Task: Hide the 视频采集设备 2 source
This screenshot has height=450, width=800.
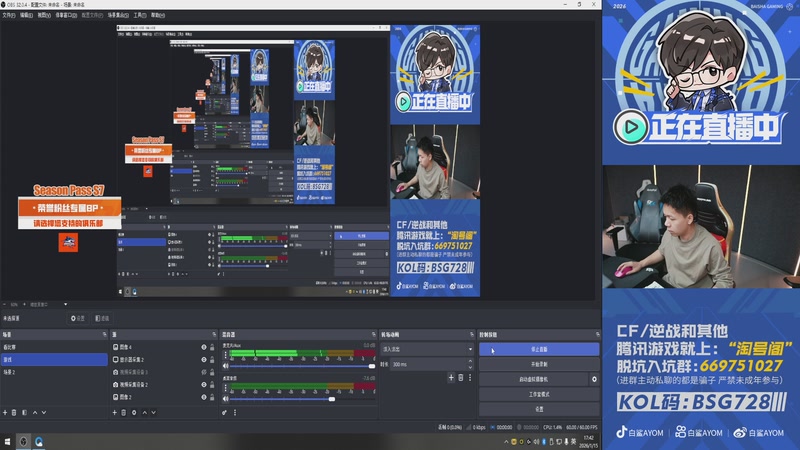Action: (204, 385)
